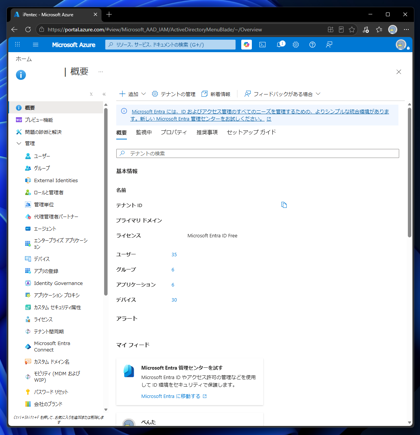
Task: Focus the Azure global resource search box
Action: click(170, 45)
